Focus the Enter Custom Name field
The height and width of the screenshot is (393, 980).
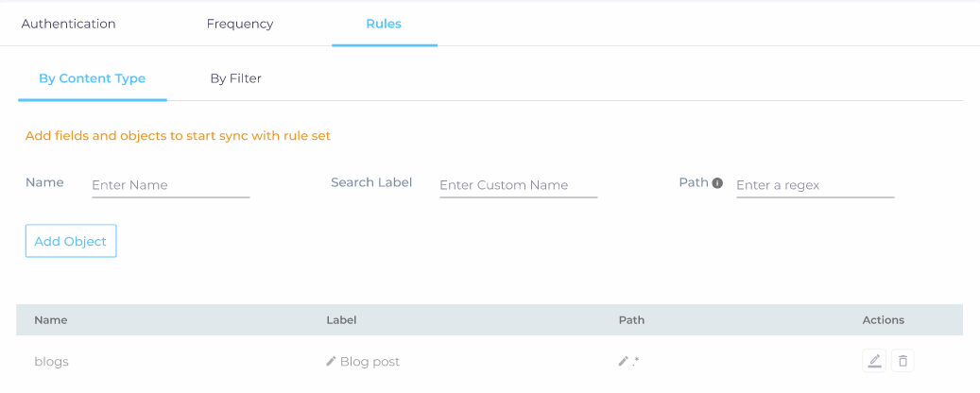(x=518, y=185)
